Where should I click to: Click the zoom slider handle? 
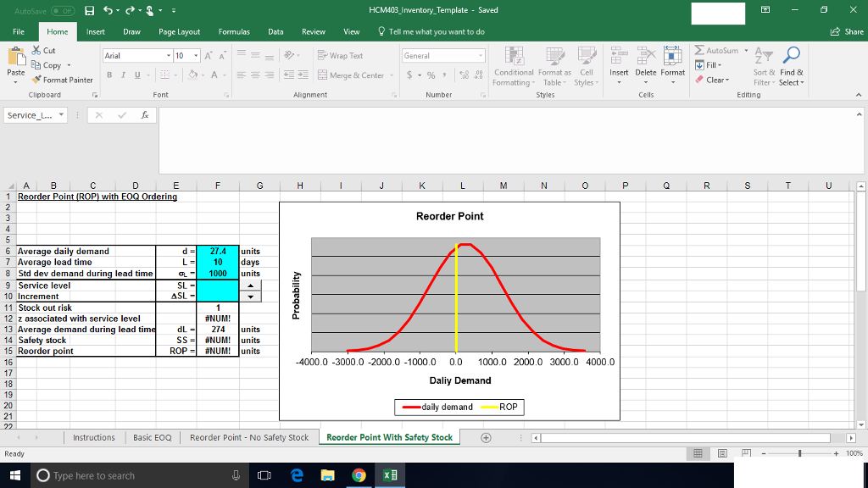799,455
